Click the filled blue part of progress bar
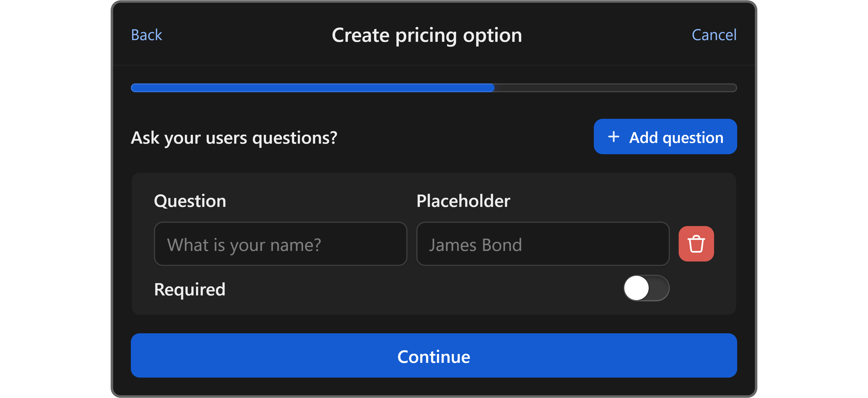This screenshot has width=868, height=398. (x=312, y=88)
